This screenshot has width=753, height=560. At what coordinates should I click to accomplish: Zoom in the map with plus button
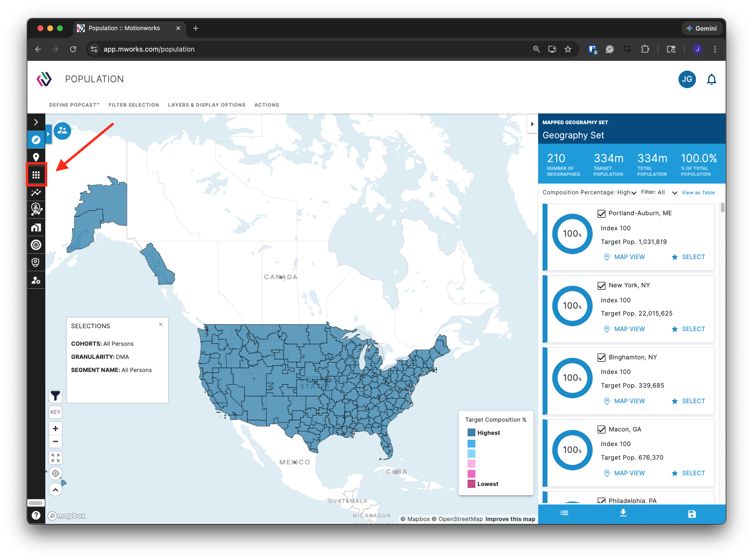tap(56, 429)
